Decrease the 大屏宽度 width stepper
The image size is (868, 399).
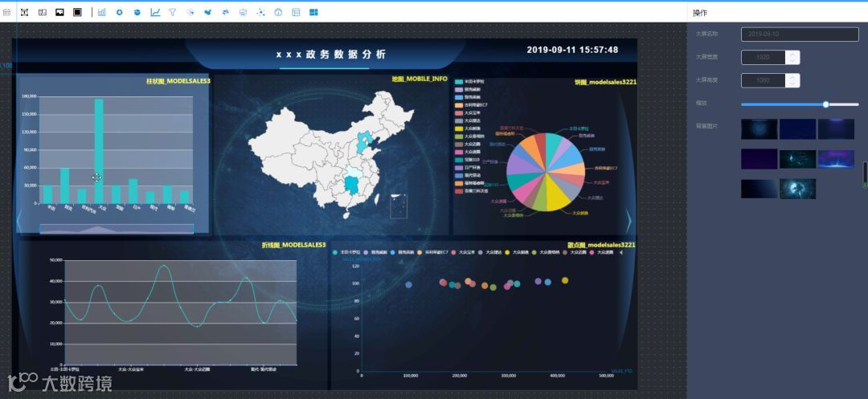click(792, 61)
